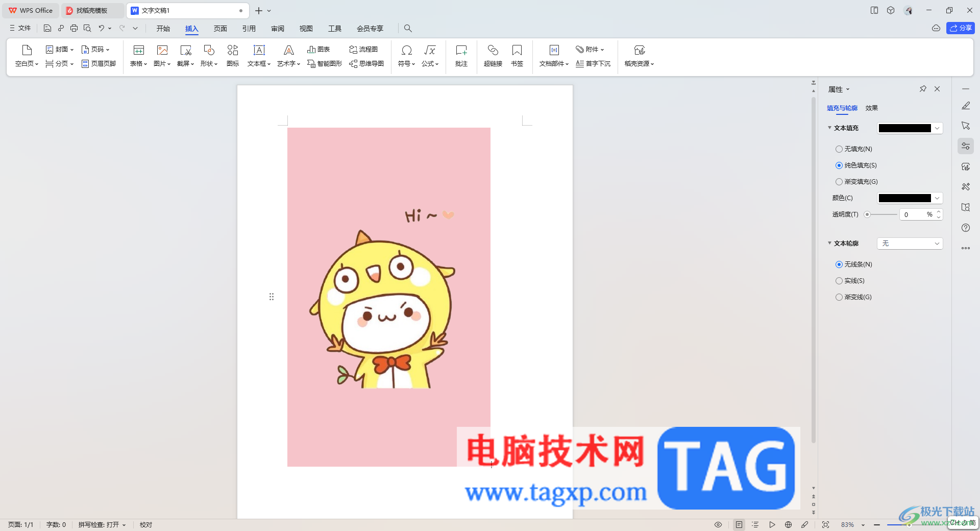980x531 pixels.
Task: Open search magnifier in ribbon tabs
Action: tap(408, 29)
